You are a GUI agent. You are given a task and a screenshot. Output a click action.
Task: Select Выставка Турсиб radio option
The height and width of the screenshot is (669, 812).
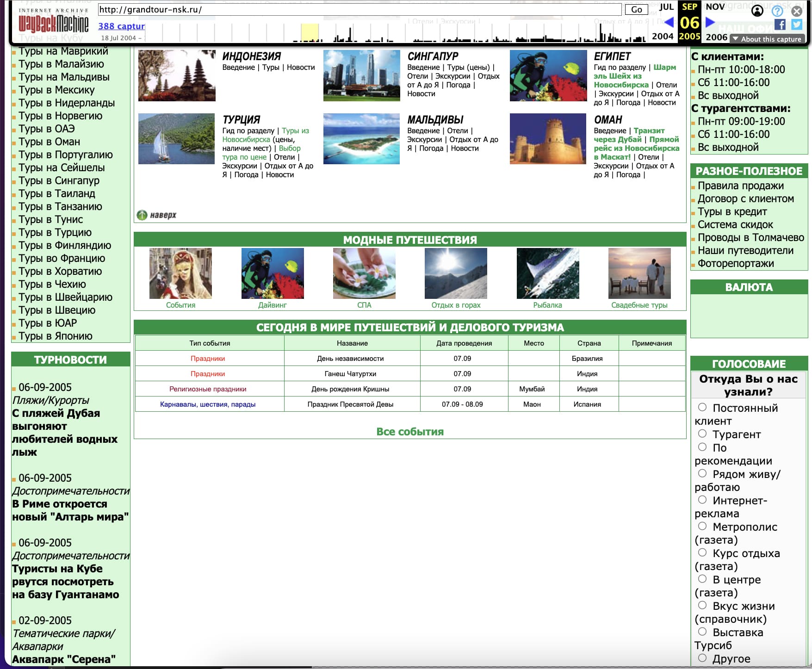click(702, 632)
